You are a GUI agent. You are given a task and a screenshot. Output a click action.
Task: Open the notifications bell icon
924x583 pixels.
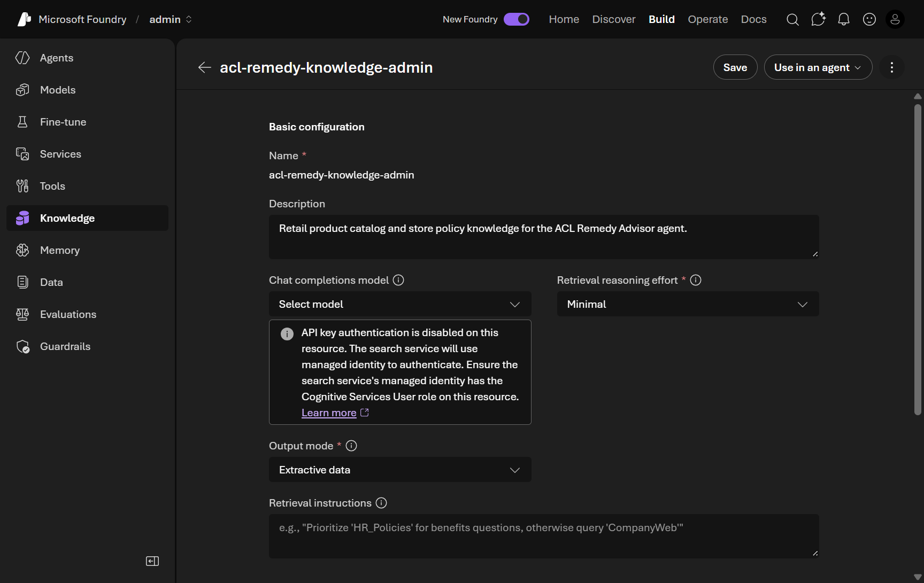(844, 20)
